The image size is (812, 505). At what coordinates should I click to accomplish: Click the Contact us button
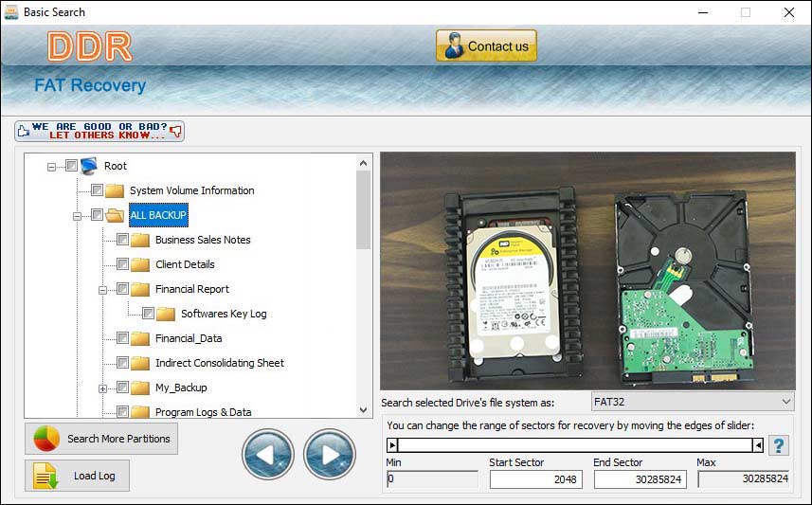pyautogui.click(x=486, y=45)
